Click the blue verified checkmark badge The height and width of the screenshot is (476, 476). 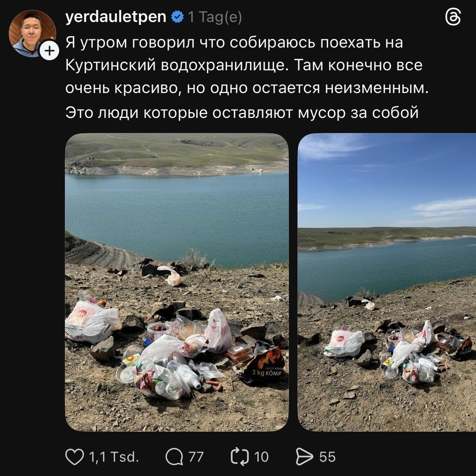tap(177, 17)
